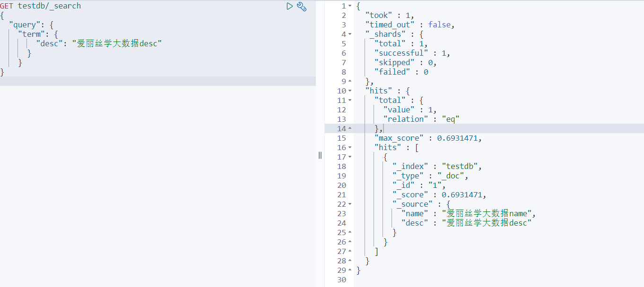The height and width of the screenshot is (287, 644).
Task: Open the wrench actions menu
Action: click(x=302, y=6)
